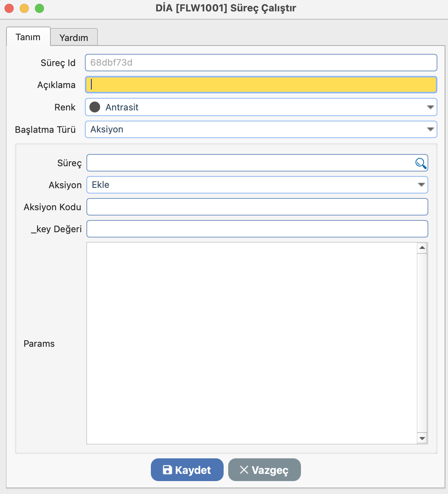Click the green maximize window button

point(39,8)
